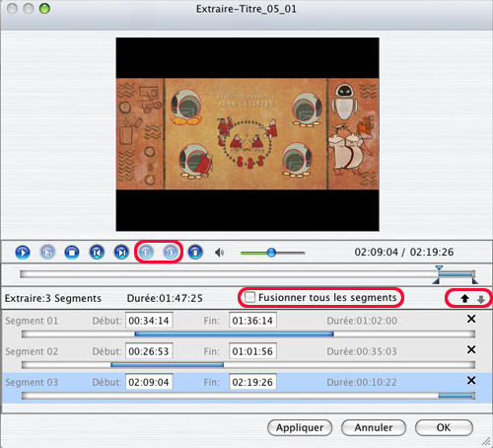Set segment start with left bracket button
The width and height of the screenshot is (493, 448).
coord(146,253)
